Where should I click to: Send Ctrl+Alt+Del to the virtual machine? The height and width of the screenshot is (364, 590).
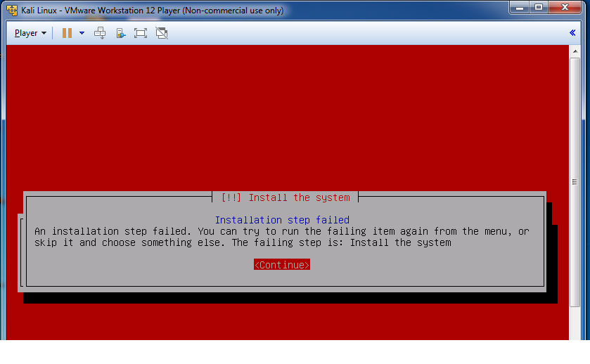[100, 33]
